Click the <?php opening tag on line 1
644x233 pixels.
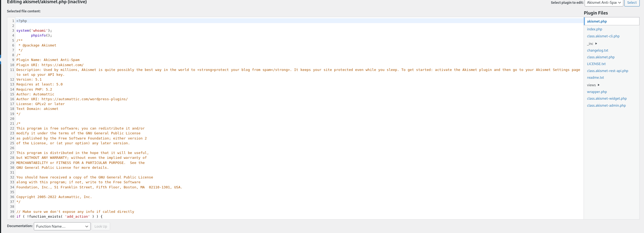[x=21, y=21]
